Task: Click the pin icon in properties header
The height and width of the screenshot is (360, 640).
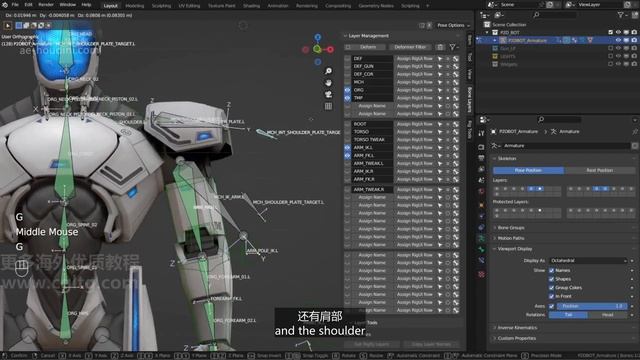Action: tap(635, 131)
